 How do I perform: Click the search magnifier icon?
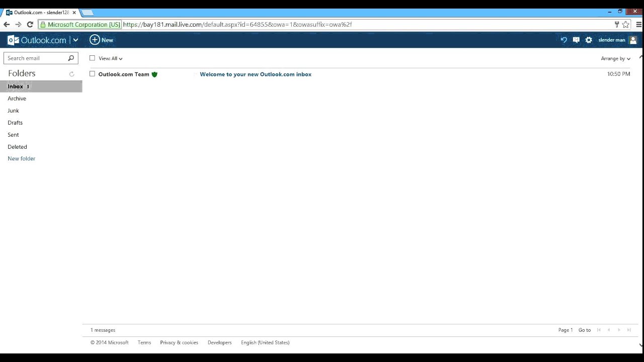pos(71,58)
